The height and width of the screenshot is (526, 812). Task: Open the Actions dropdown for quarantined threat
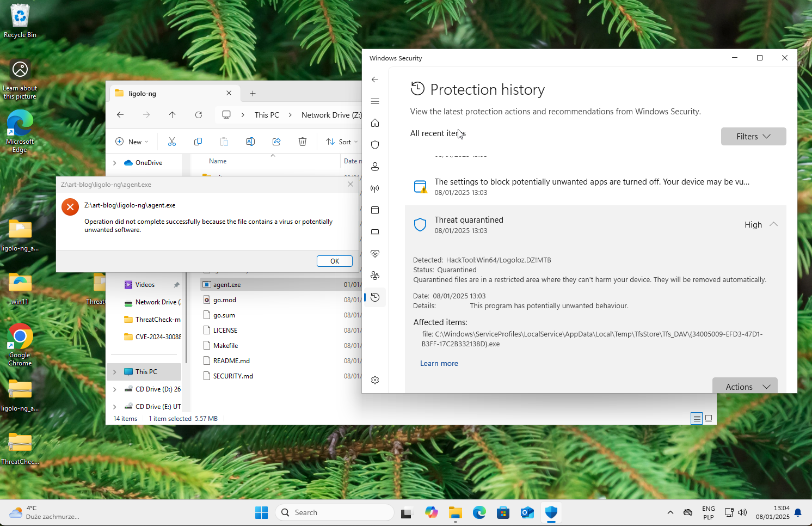[x=745, y=386]
